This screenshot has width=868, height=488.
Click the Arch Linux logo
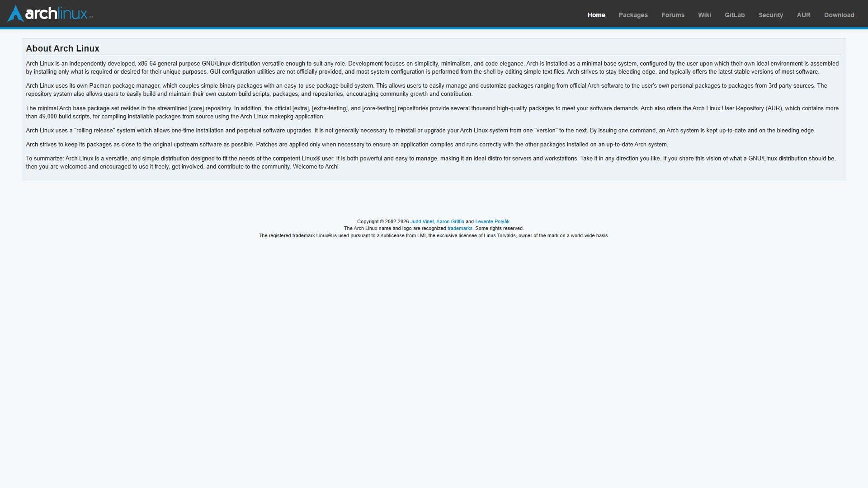50,14
